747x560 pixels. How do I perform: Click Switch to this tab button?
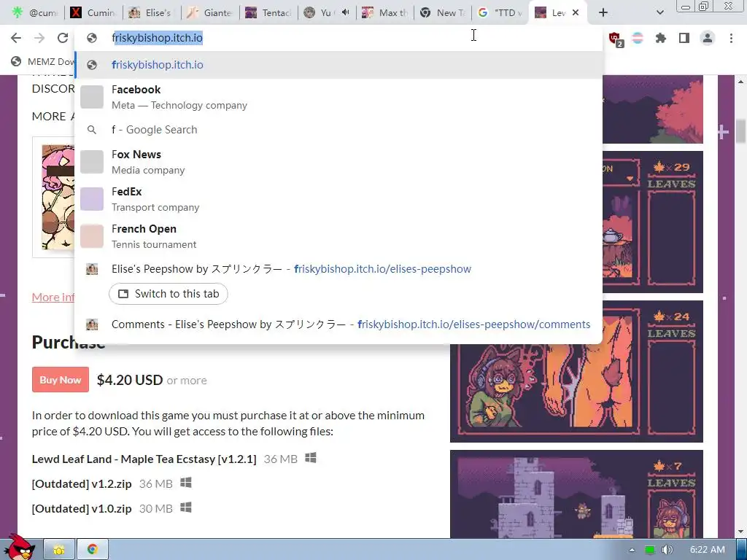click(x=169, y=294)
